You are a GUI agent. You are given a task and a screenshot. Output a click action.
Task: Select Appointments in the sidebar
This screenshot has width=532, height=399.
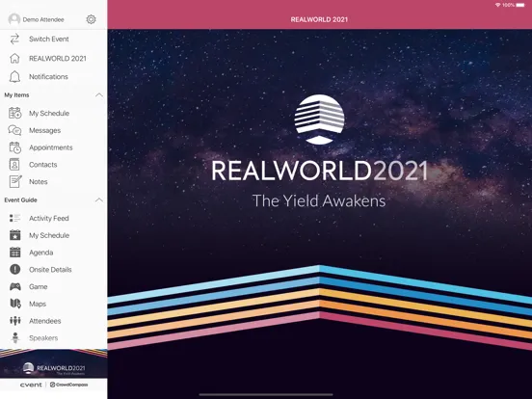point(54,147)
